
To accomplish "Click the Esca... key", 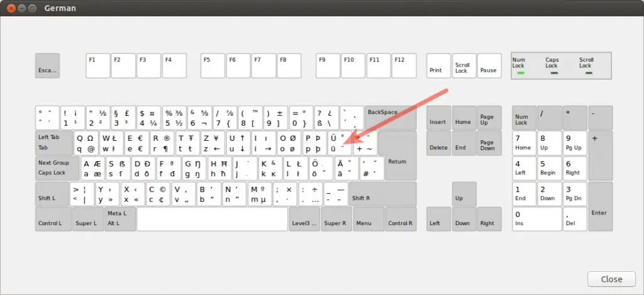I will [47, 65].
